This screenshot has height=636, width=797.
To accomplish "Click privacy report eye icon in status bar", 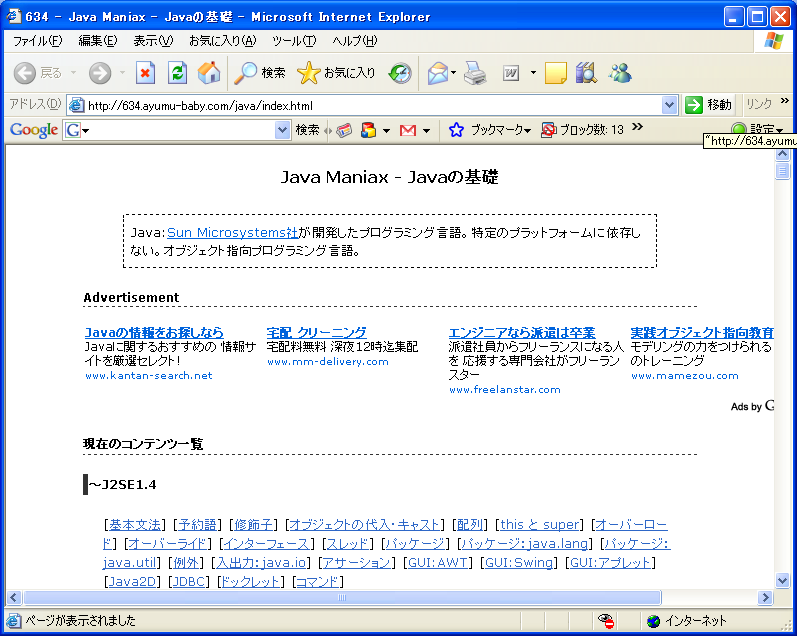I will click(x=606, y=620).
